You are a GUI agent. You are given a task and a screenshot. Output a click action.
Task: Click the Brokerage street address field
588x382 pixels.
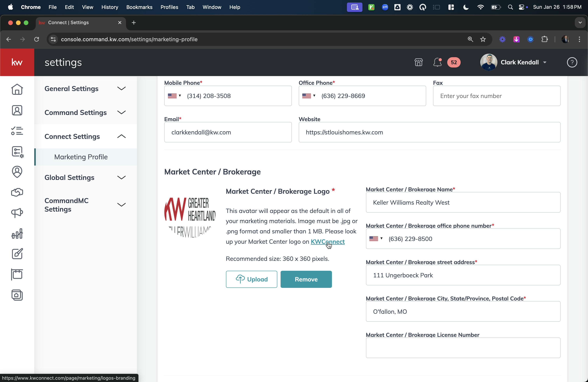pyautogui.click(x=463, y=275)
